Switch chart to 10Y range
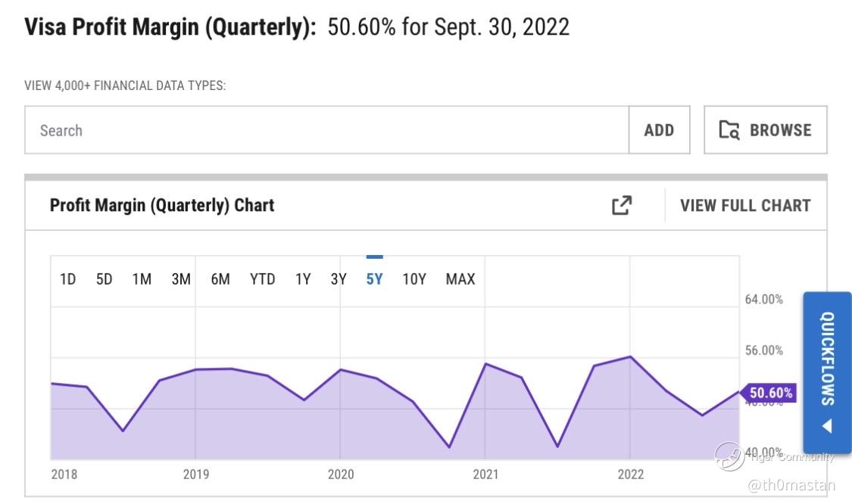 pyautogui.click(x=414, y=279)
